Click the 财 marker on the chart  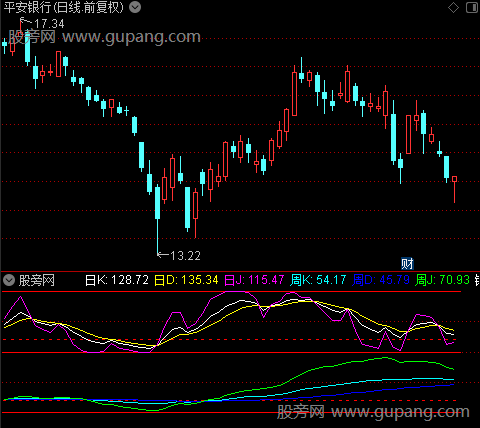(407, 264)
